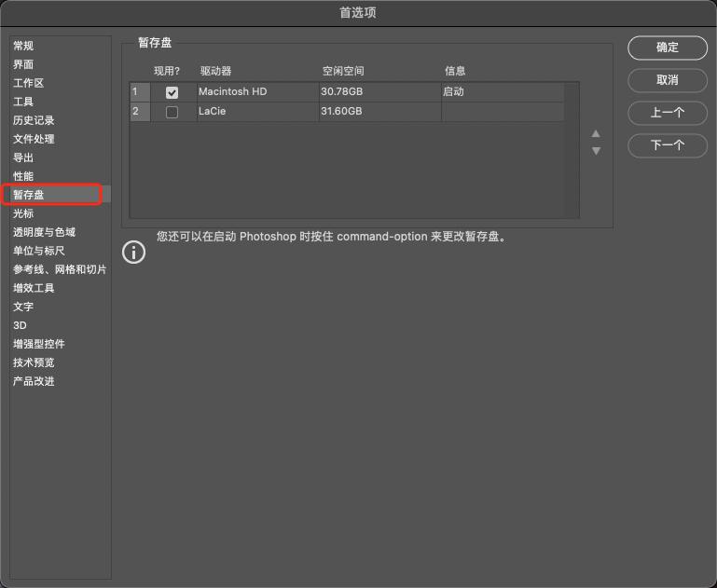Image resolution: width=717 pixels, height=588 pixels.
Task: Select 技术预览 in the sidebar
Action: 34,362
